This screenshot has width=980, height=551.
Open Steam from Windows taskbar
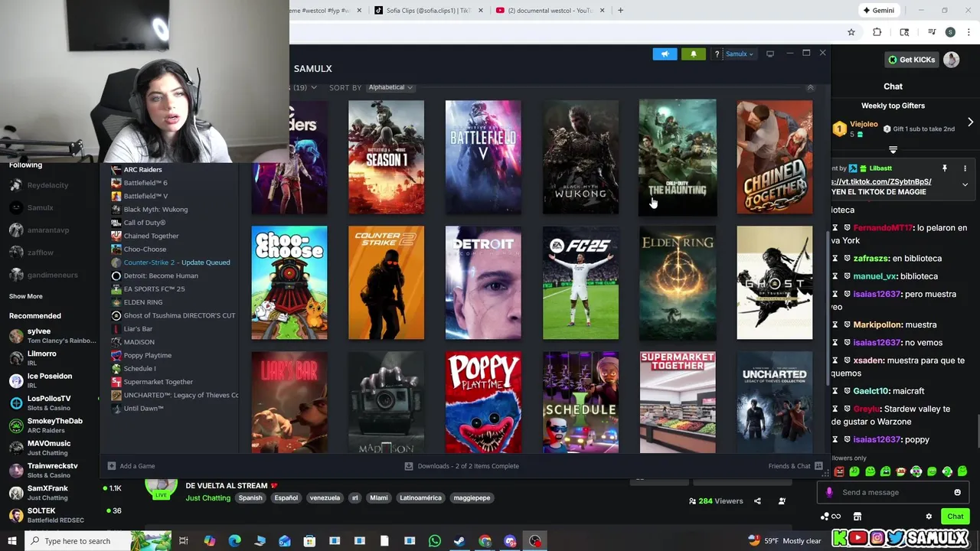[459, 541]
